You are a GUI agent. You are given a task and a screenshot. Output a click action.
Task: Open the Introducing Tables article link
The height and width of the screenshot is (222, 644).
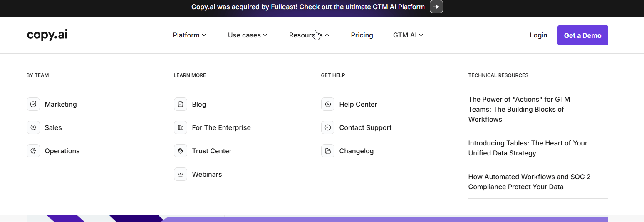coord(528,148)
